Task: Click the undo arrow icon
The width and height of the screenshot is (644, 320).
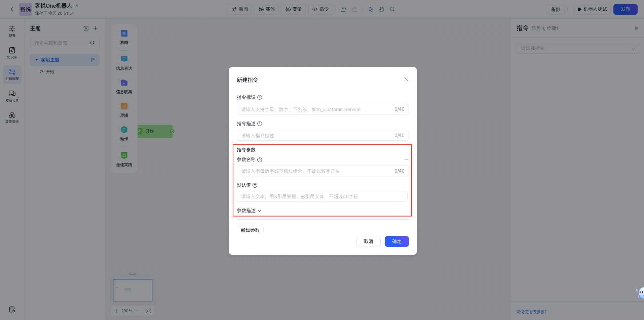Action: coord(343,9)
